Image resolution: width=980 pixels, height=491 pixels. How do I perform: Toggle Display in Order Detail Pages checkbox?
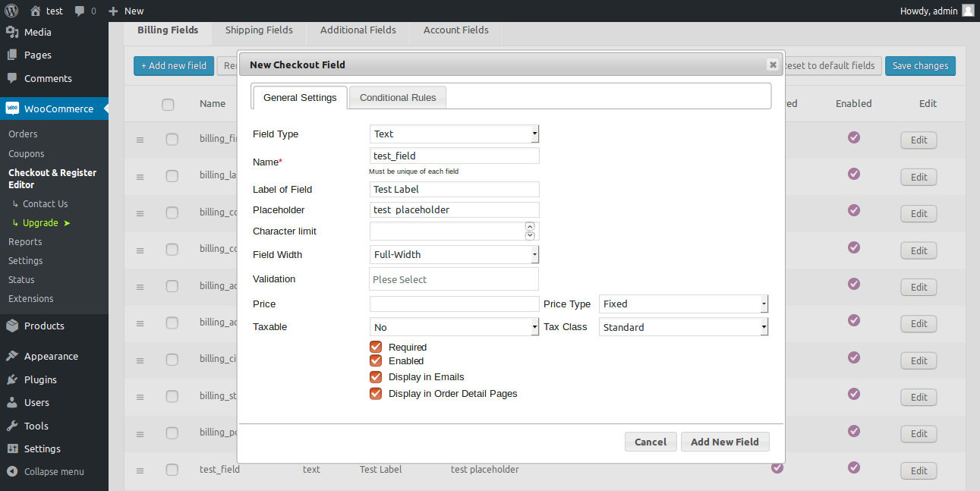376,393
